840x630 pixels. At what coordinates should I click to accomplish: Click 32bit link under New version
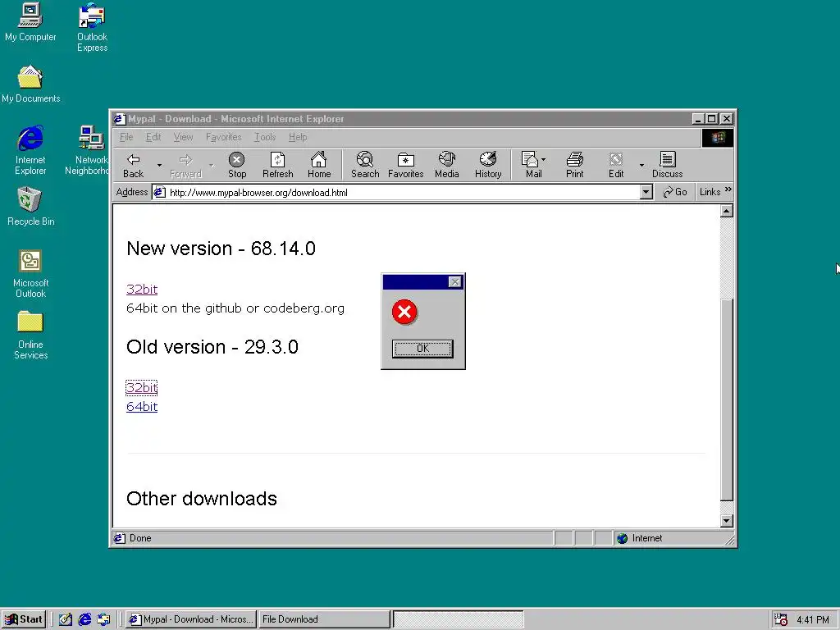tap(142, 290)
